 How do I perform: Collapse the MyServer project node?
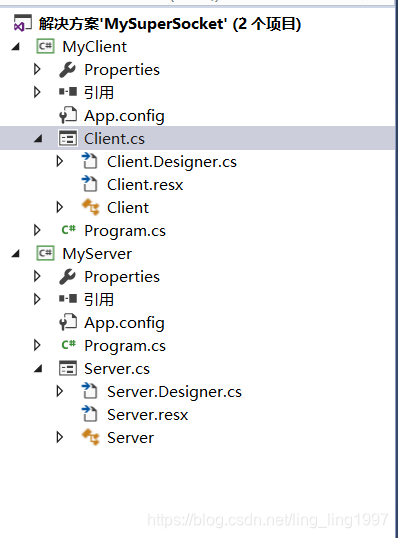coord(15,254)
